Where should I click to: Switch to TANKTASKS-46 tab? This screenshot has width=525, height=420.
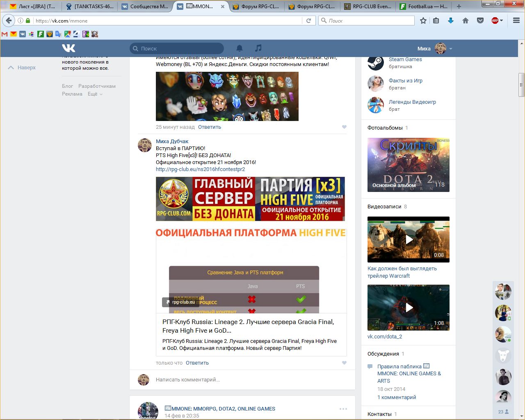[89, 6]
